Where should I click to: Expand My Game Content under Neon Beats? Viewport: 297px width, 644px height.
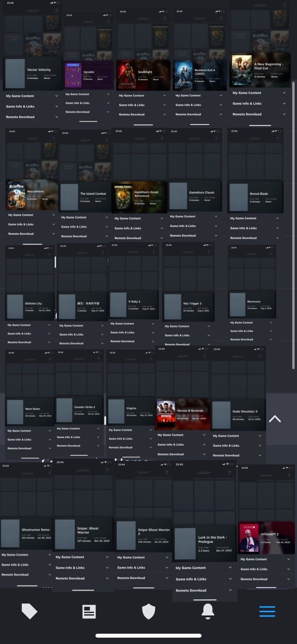pos(29,431)
